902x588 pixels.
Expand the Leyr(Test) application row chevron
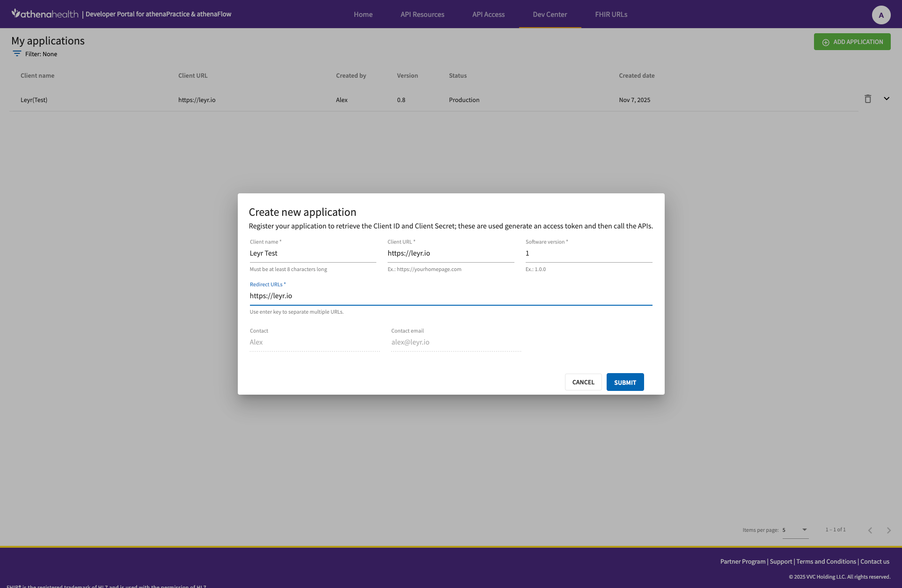click(x=886, y=99)
